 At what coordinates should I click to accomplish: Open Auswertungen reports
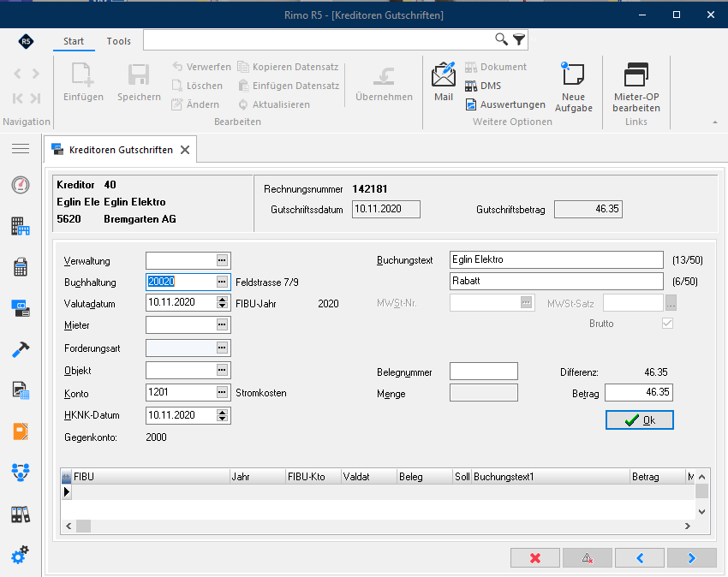tap(505, 104)
